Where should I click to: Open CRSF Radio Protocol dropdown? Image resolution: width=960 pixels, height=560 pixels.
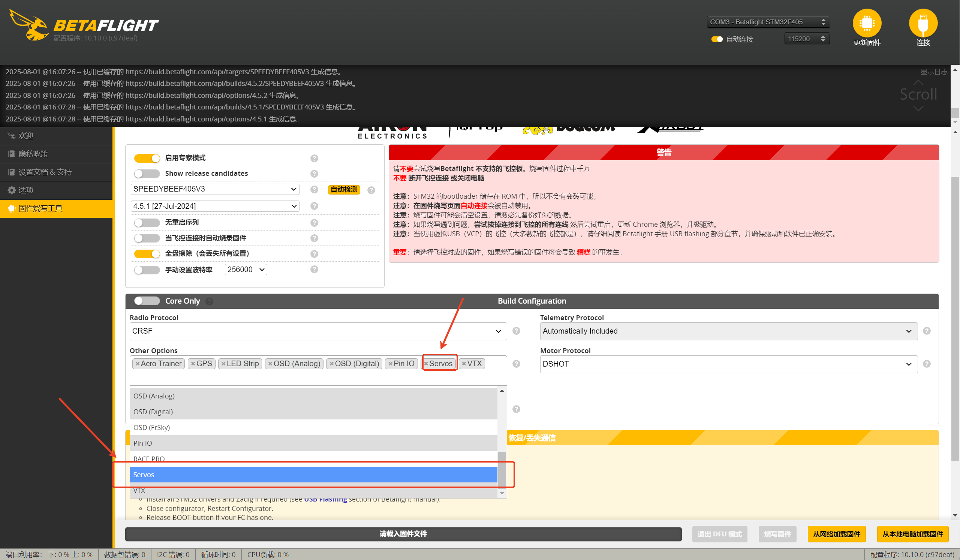point(318,331)
